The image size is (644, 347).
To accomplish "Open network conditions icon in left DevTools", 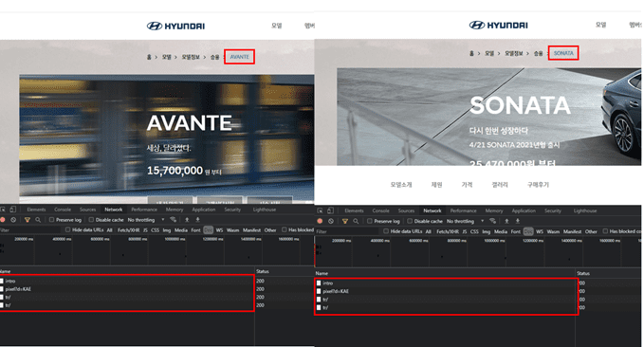I will point(173,220).
